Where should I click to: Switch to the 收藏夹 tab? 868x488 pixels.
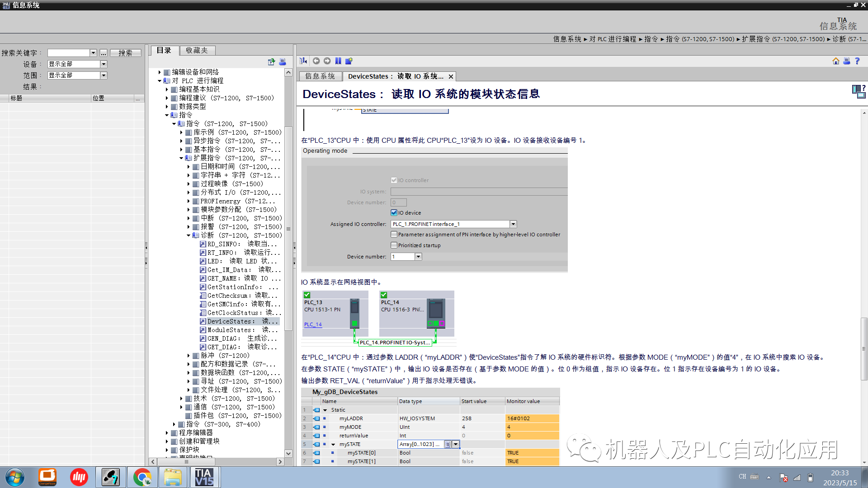[x=197, y=50]
